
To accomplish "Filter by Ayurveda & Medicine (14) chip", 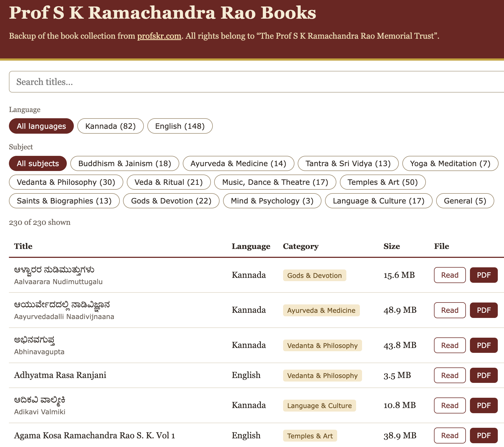I will tap(238, 163).
